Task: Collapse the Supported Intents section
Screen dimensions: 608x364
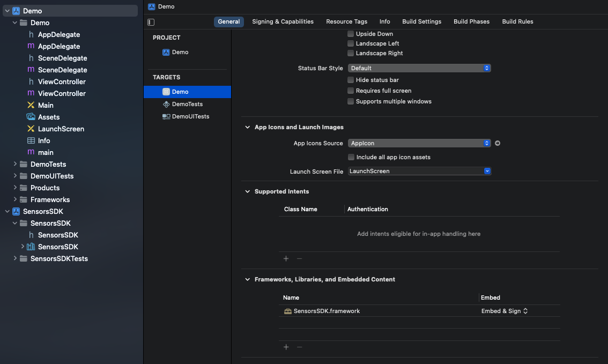Action: pos(247,191)
